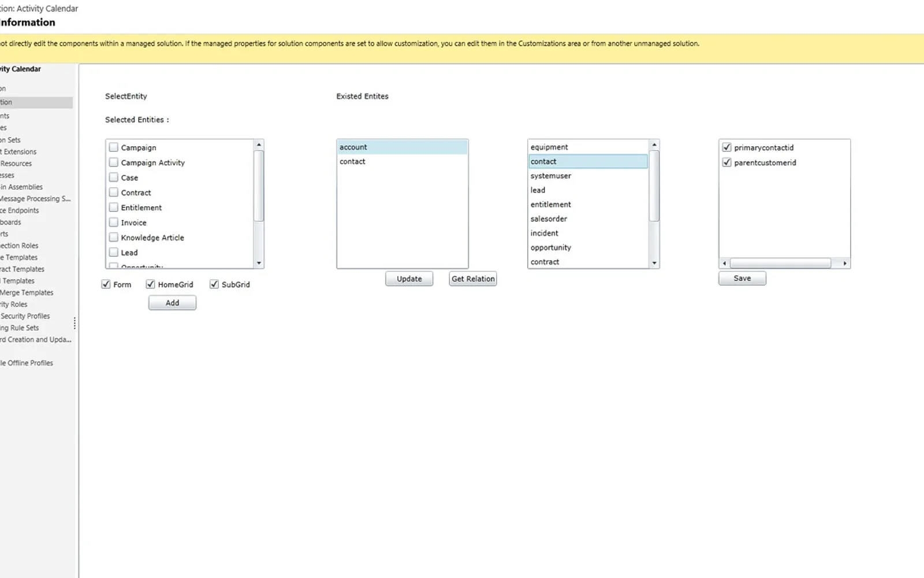Image resolution: width=924 pixels, height=578 pixels.
Task: Select salesorder in the relation list
Action: 588,218
